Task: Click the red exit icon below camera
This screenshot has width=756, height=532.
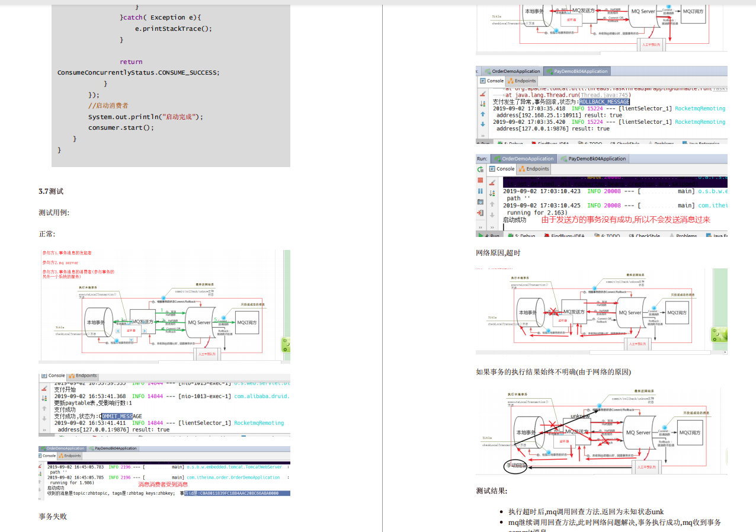Action: coord(480,213)
